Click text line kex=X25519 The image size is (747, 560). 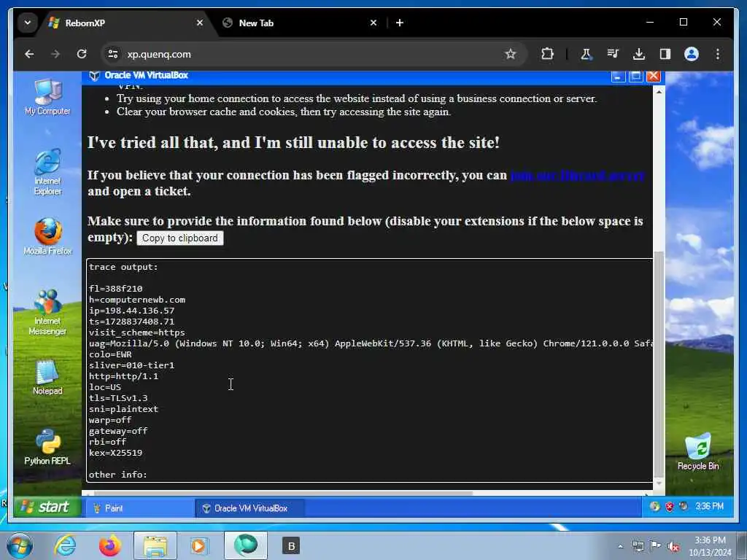(115, 452)
